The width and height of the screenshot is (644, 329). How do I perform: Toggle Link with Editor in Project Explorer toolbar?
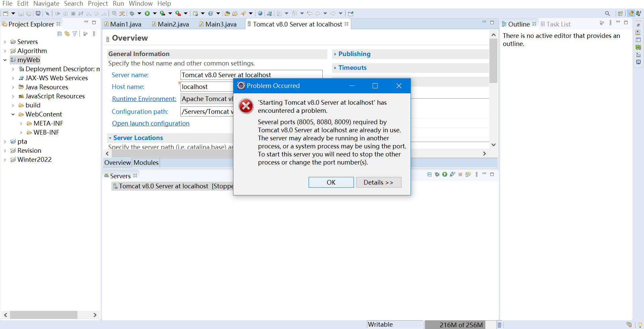point(67,34)
